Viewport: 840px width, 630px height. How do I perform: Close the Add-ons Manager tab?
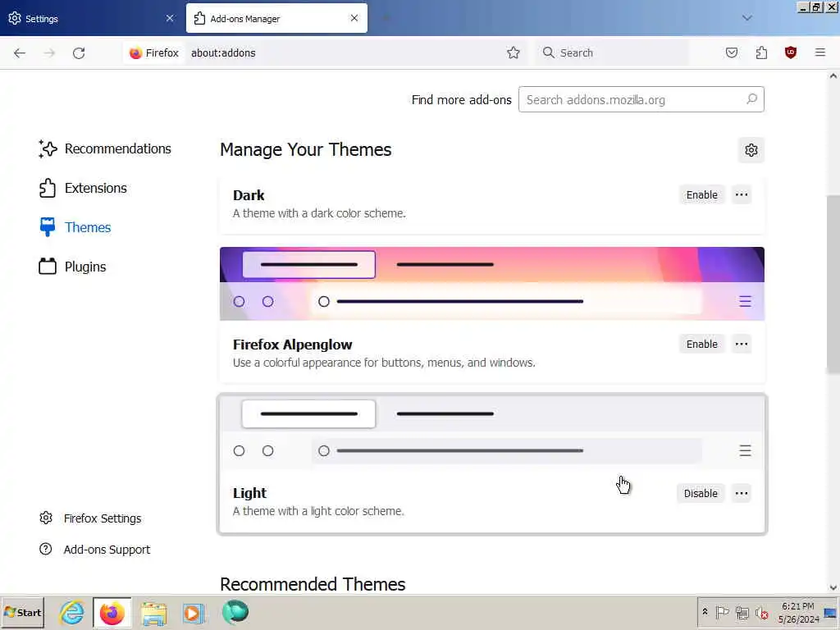[x=354, y=18]
